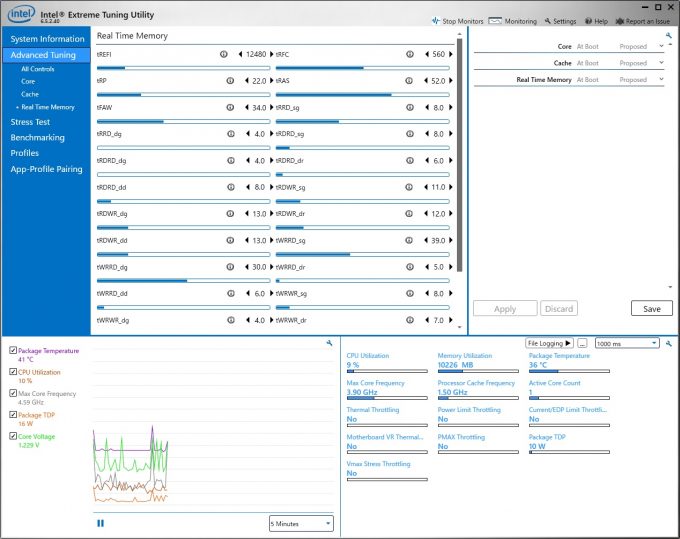
Task: Uncheck CPU Utilization graph checkbox
Action: (13, 372)
